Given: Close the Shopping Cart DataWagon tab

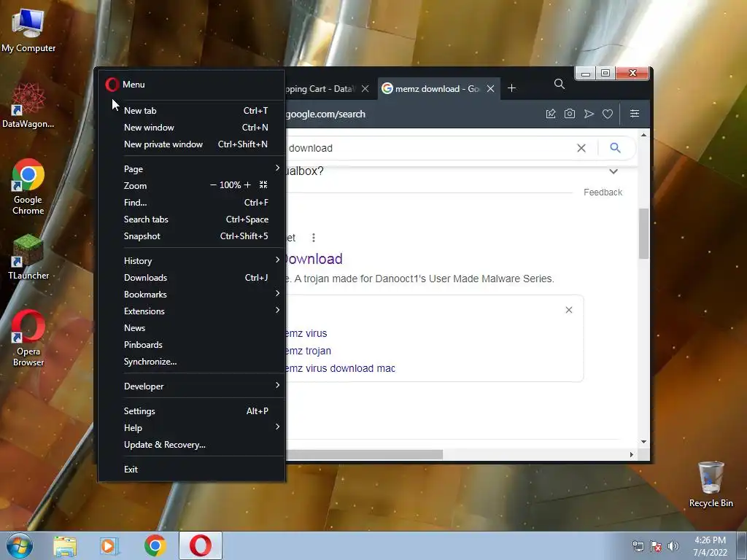Looking at the screenshot, I should (x=365, y=88).
